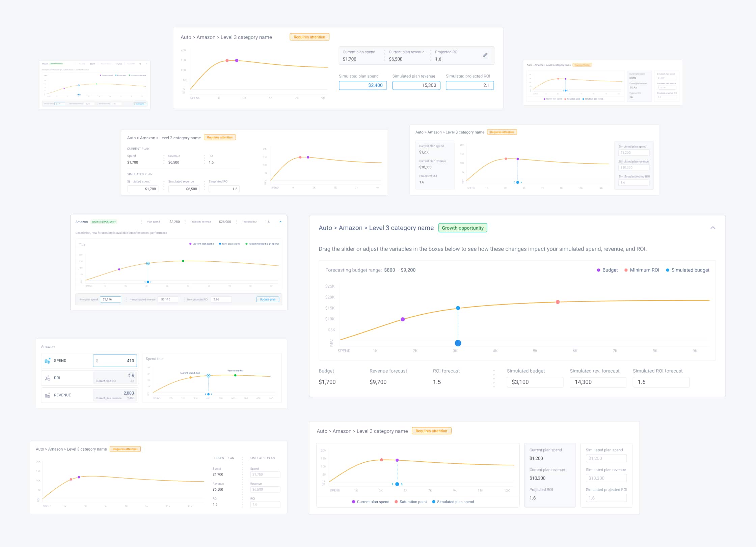The width and height of the screenshot is (756, 547).
Task: Click the green 'Growth opportunity' badge on large card
Action: [463, 228]
